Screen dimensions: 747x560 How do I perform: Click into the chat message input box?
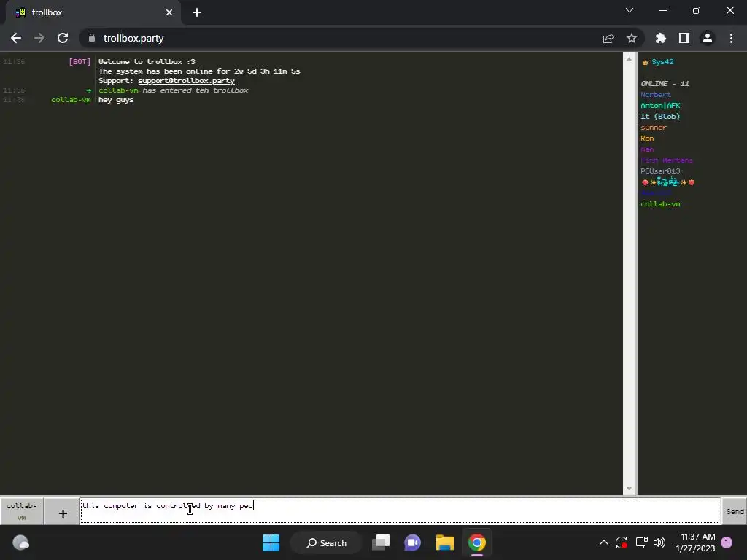click(400, 511)
